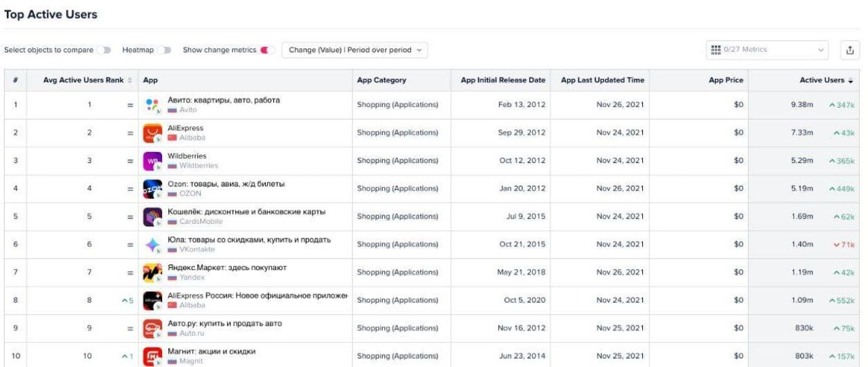868x367 pixels.
Task: Click the App Last Updated Time header
Action: pos(602,80)
